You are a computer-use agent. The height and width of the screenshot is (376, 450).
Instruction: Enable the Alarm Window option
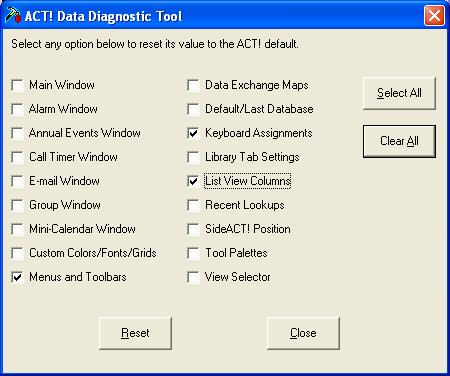(17, 109)
